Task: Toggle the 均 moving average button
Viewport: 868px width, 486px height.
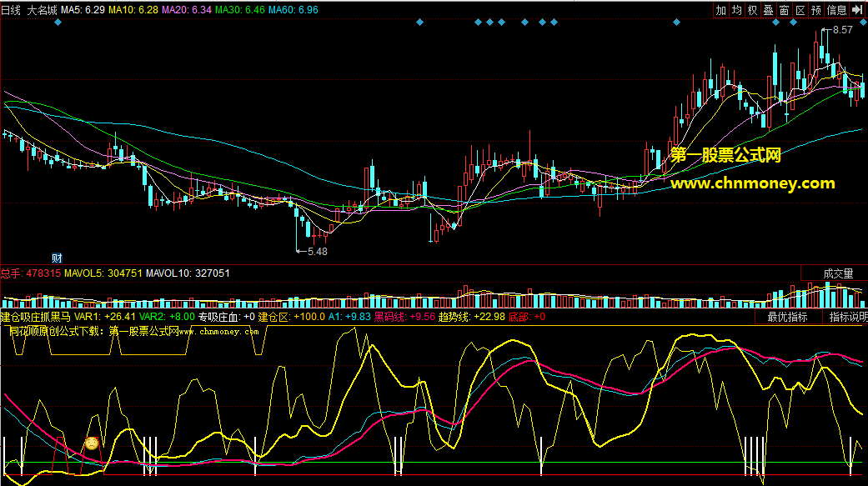Action: coord(736,10)
